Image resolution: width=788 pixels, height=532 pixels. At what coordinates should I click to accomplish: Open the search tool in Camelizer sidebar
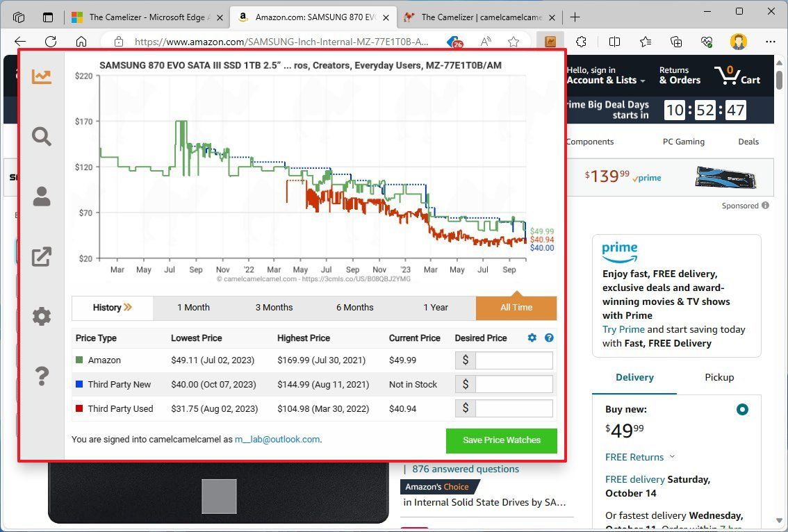[41, 137]
